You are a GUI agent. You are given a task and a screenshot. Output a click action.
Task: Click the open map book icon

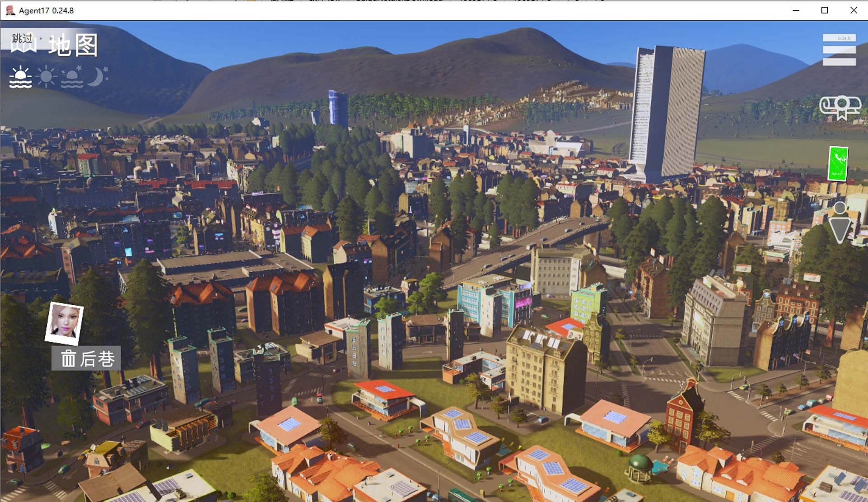pyautogui.click(x=23, y=48)
